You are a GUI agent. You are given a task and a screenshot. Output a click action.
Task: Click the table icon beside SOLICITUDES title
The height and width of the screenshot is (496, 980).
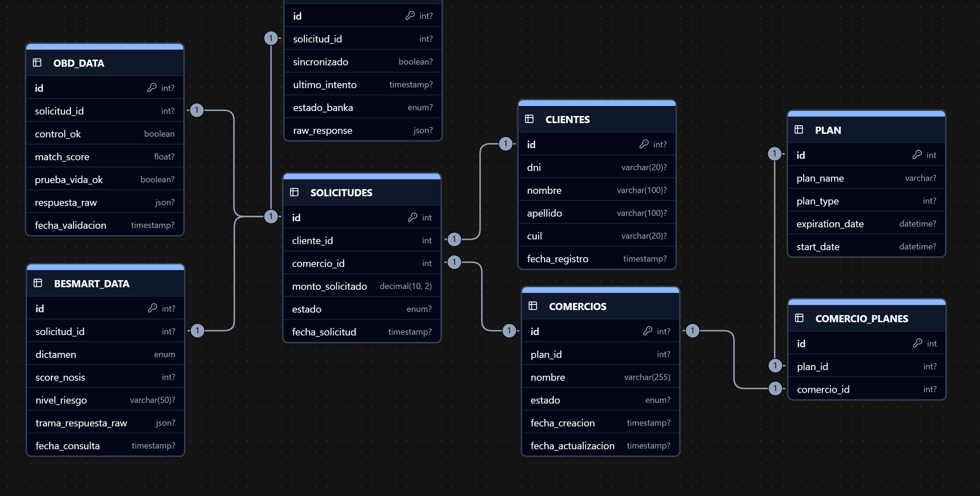tap(294, 192)
